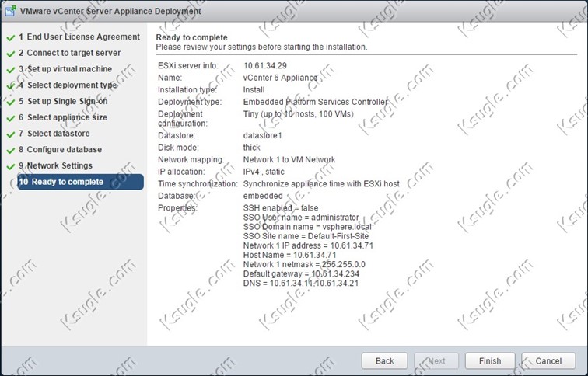Select the highlighted Ready to complete step
This screenshot has height=376, width=588.
click(80, 182)
